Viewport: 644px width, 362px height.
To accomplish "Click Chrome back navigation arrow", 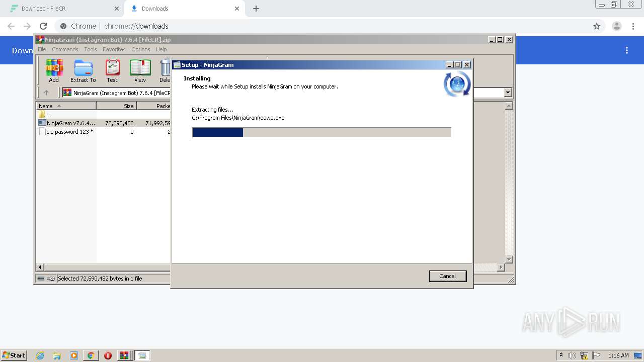I will (x=11, y=26).
